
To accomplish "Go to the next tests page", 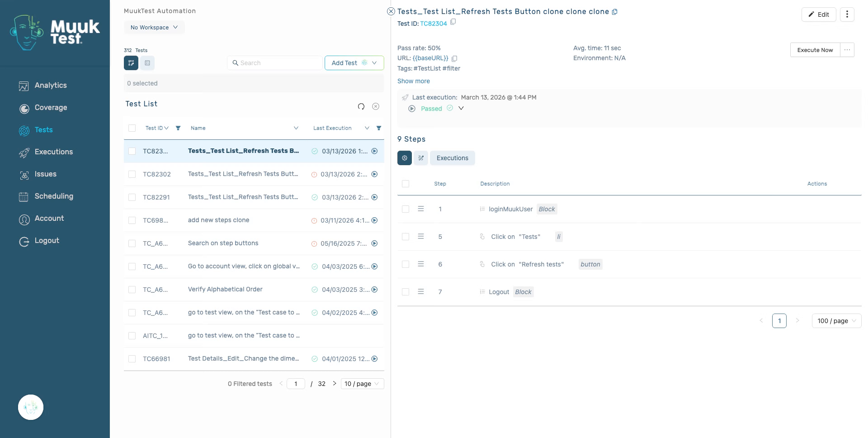I will [x=335, y=384].
